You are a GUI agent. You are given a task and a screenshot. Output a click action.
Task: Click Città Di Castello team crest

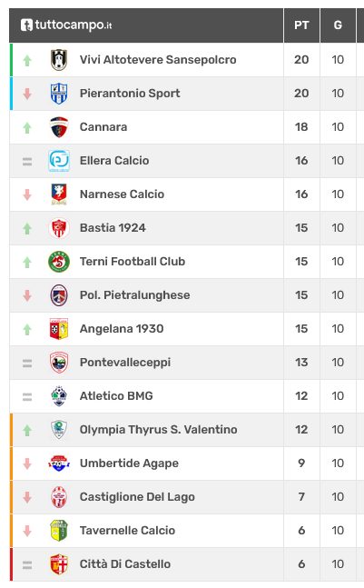(x=59, y=564)
